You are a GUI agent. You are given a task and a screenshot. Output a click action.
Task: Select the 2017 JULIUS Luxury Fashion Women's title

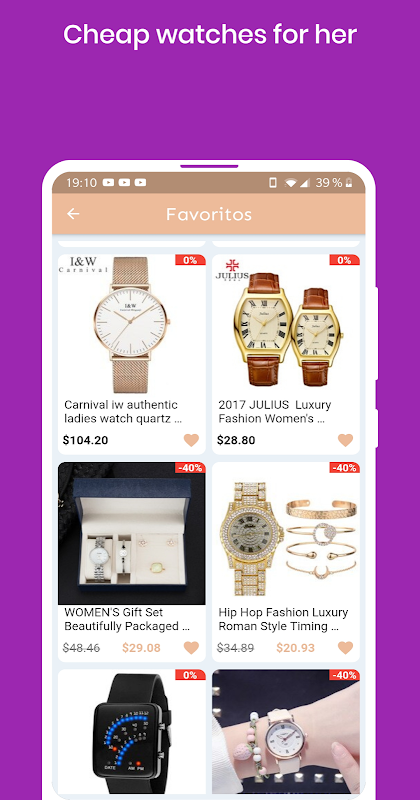coord(275,412)
